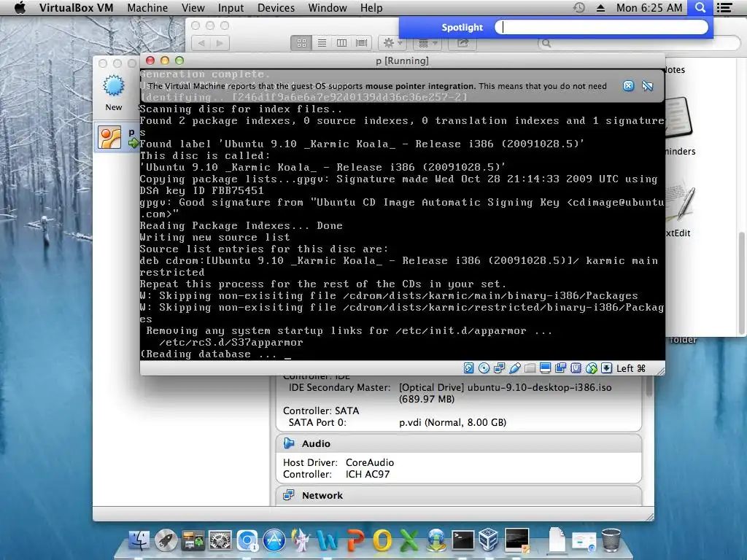
Task: Open the wizard app icon in Dock
Action: coord(301,540)
